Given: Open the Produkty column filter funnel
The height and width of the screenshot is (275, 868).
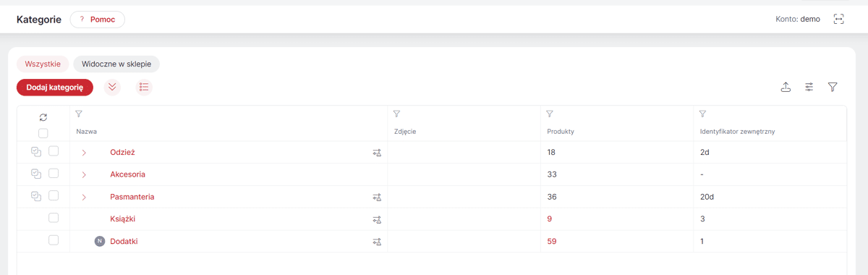Looking at the screenshot, I should [550, 114].
